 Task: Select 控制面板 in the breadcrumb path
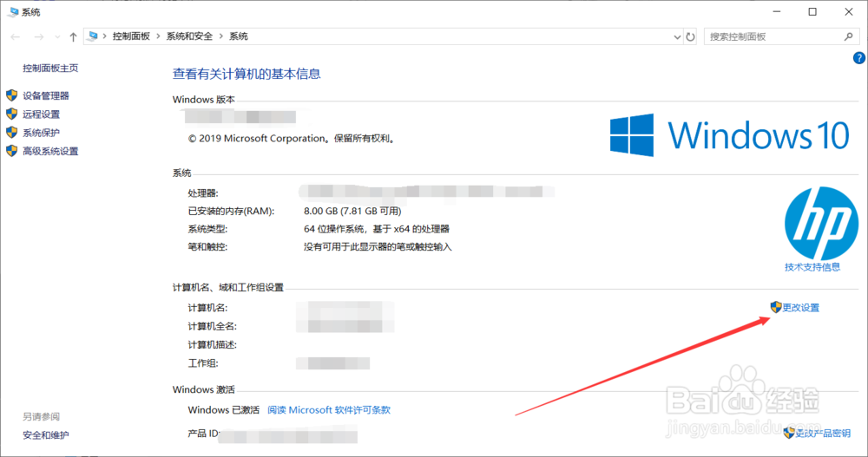point(131,36)
